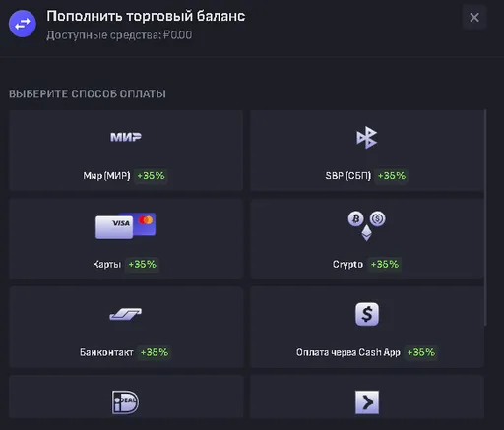This screenshot has height=430, width=504.
Task: Close the top-up balance dialog
Action: [474, 17]
